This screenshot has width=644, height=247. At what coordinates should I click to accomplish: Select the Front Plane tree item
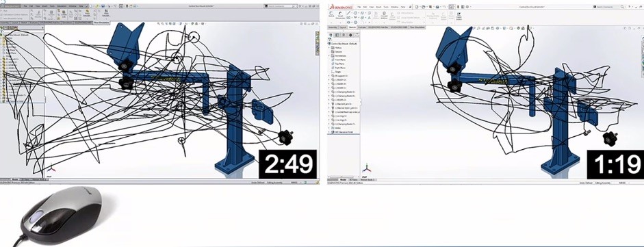[x=338, y=60]
